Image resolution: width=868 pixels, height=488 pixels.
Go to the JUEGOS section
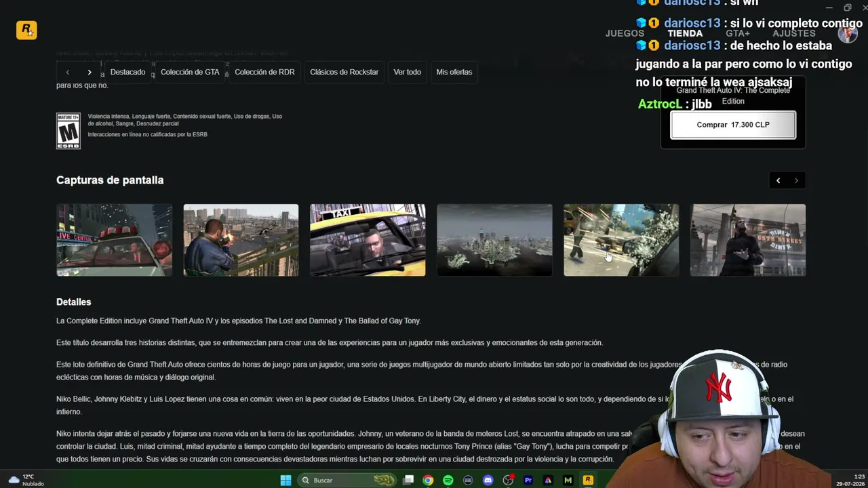point(625,33)
